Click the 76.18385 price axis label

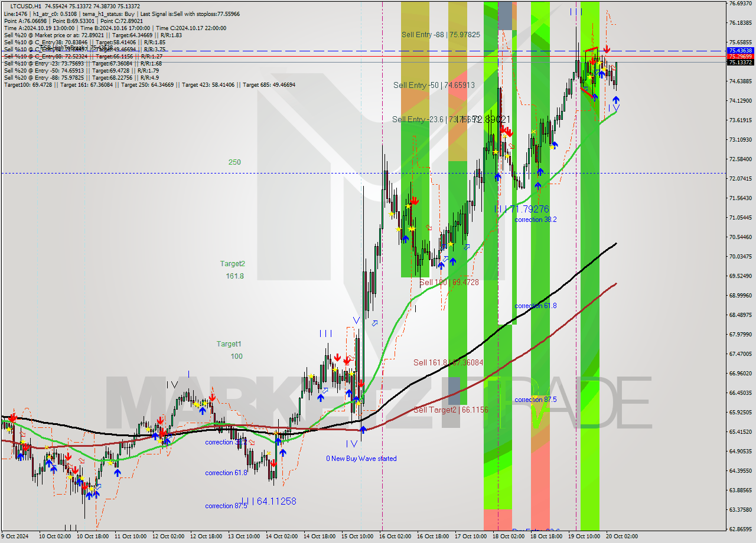pyautogui.click(x=740, y=22)
